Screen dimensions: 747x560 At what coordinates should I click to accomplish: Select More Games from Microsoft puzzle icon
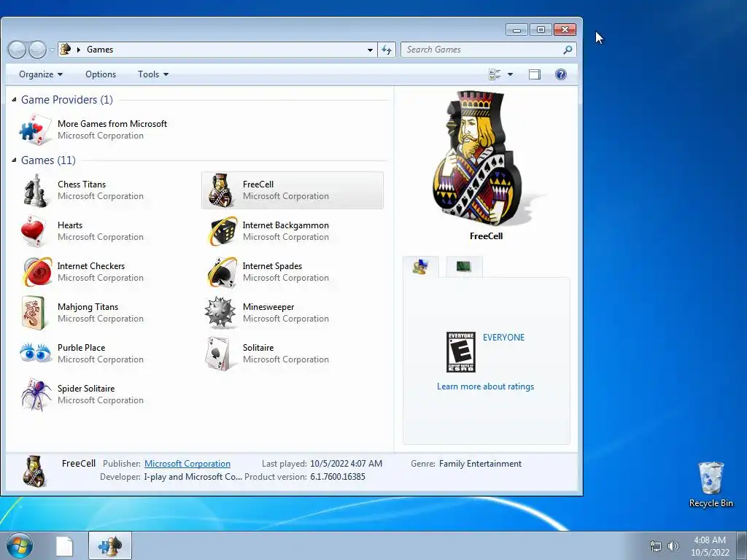(35, 130)
